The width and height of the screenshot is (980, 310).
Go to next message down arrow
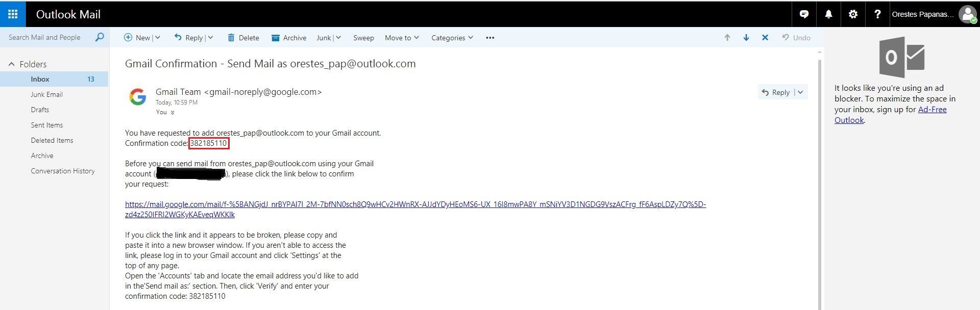[746, 37]
